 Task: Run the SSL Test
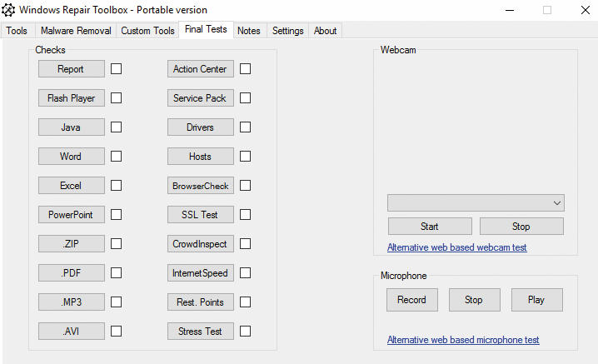pos(201,214)
